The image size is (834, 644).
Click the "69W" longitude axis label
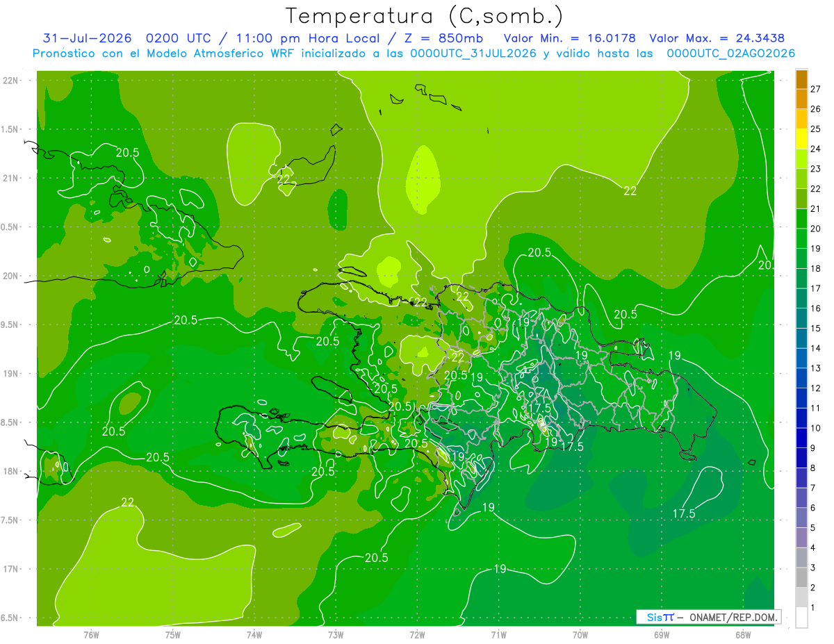662,634
